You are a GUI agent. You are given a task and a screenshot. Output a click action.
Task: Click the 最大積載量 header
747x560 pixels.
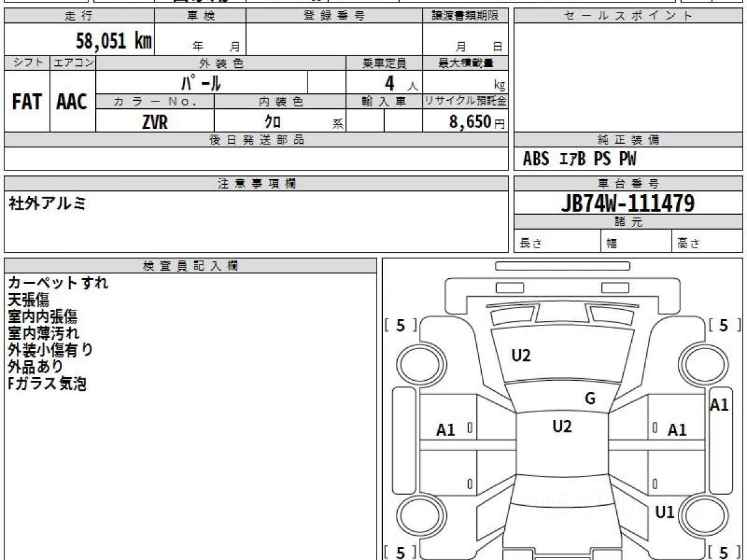coord(466,63)
